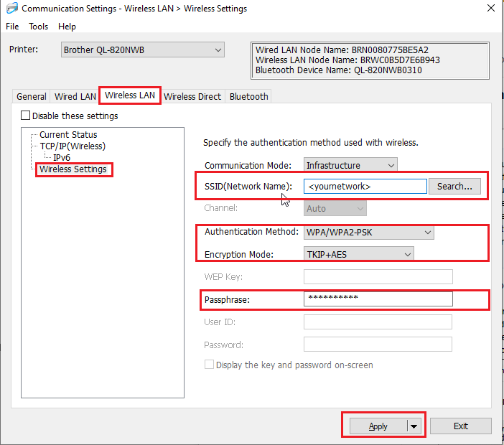Close the Communication Settings window

coord(490,9)
